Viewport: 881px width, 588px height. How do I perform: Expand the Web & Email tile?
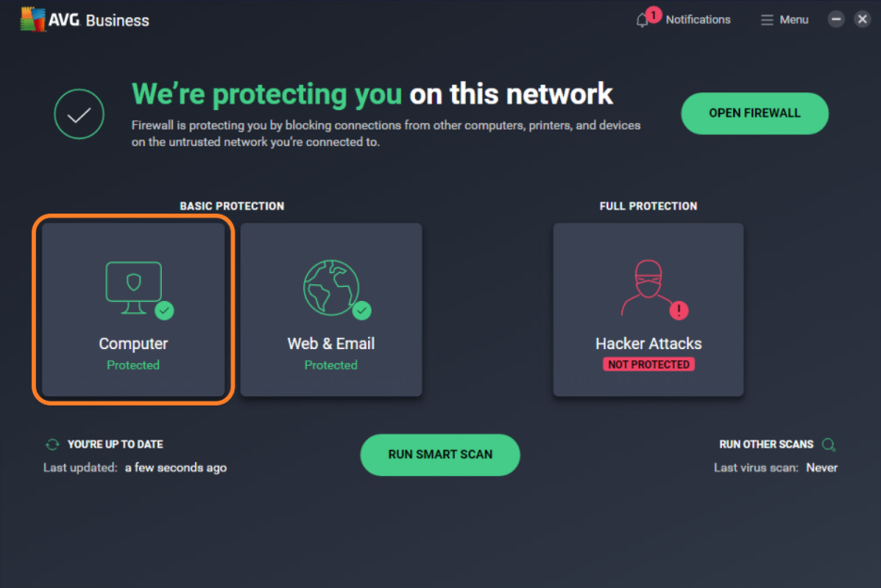pos(330,309)
